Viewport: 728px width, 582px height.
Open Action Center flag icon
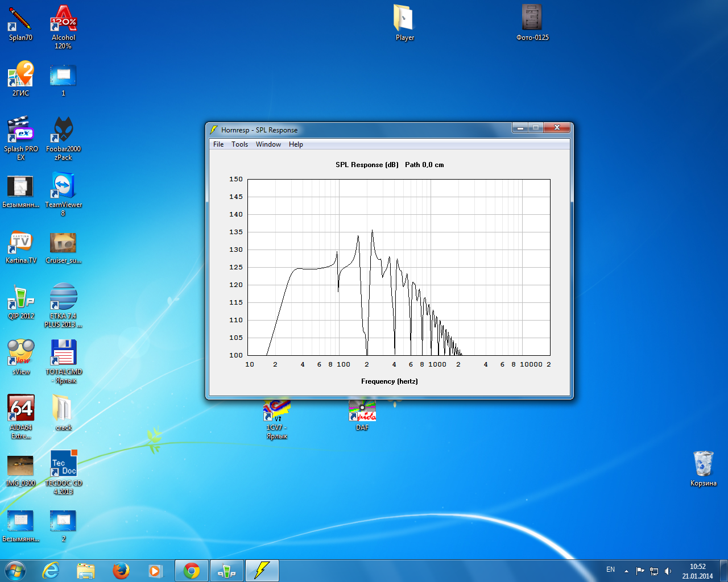click(x=640, y=571)
